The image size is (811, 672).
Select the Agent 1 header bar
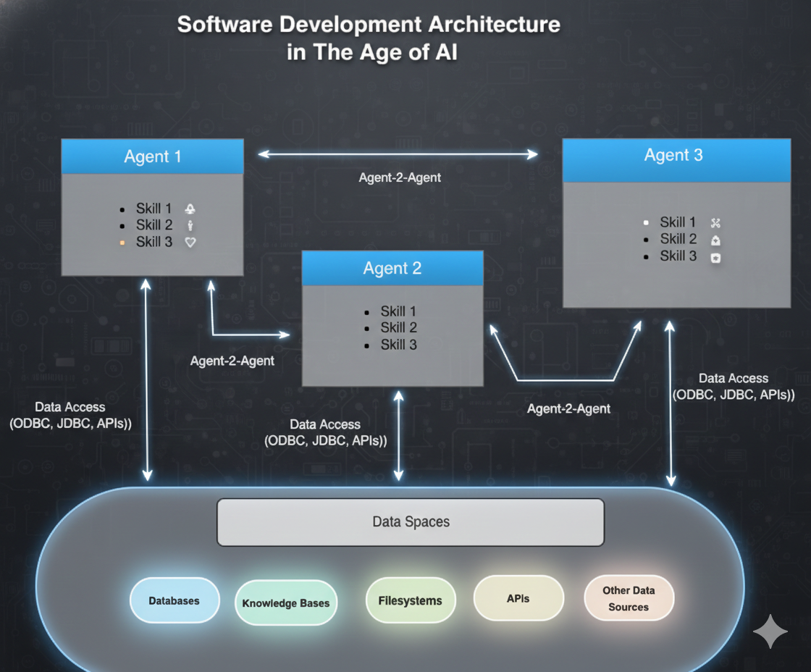click(x=152, y=156)
